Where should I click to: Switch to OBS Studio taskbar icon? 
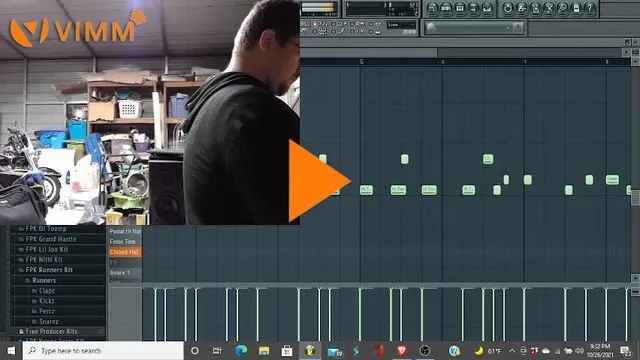[424, 351]
